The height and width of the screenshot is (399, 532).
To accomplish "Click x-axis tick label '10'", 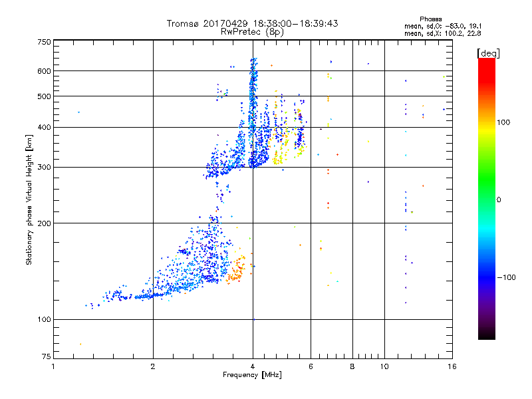I will (384, 366).
